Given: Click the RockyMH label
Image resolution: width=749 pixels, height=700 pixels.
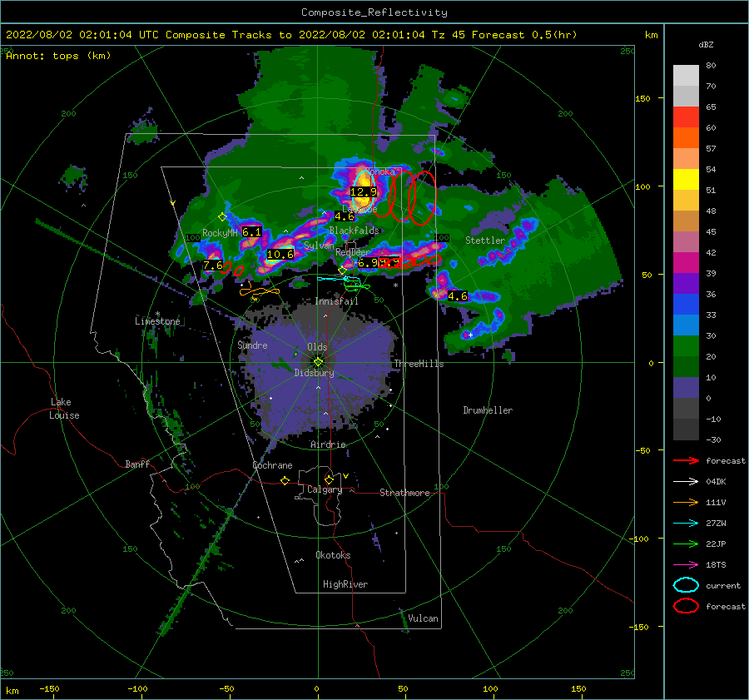Looking at the screenshot, I should click(x=220, y=233).
